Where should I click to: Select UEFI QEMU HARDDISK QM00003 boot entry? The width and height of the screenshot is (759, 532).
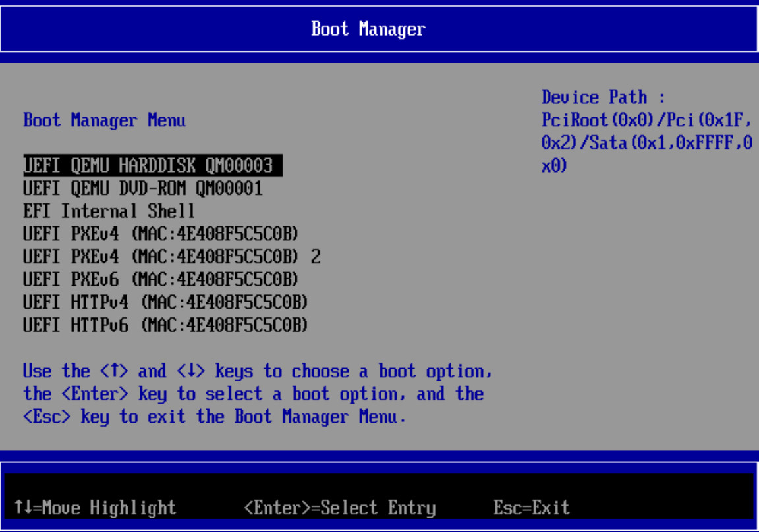pyautogui.click(x=152, y=165)
